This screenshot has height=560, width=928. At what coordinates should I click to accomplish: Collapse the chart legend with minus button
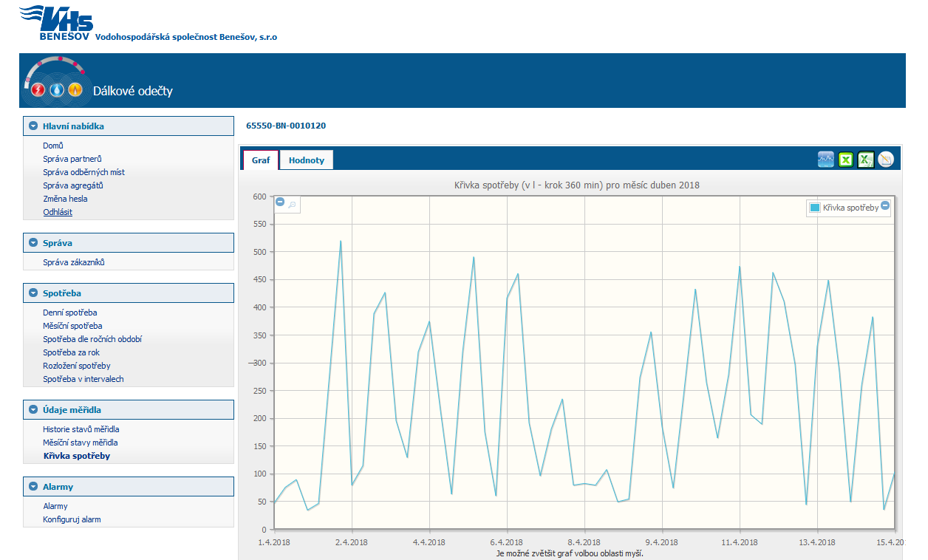click(x=885, y=205)
